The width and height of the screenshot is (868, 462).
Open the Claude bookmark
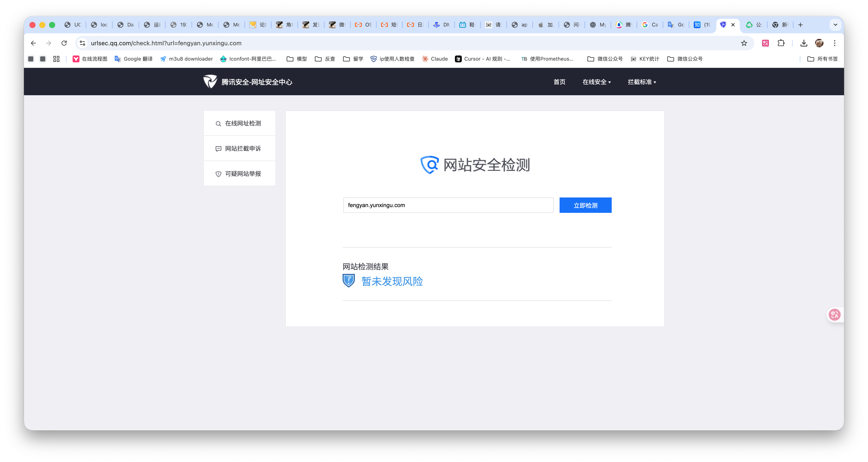pos(435,59)
